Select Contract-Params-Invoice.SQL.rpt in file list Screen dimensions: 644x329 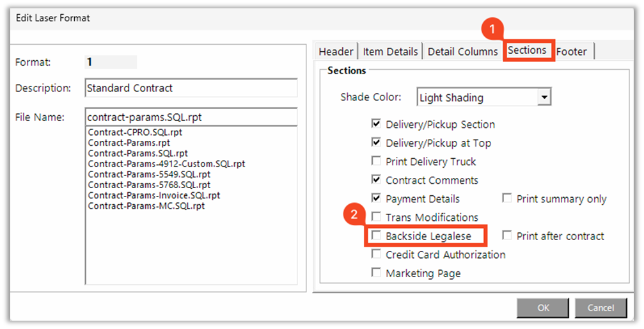tap(153, 195)
